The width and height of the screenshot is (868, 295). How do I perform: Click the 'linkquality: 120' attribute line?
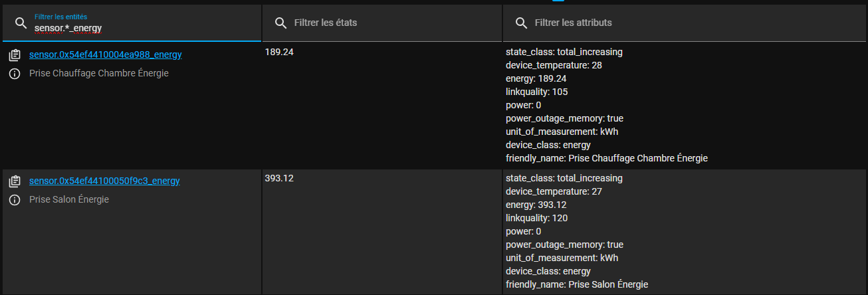pos(536,218)
